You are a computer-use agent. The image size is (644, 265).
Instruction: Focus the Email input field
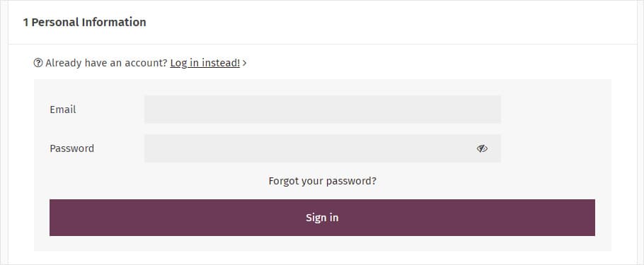pos(323,109)
